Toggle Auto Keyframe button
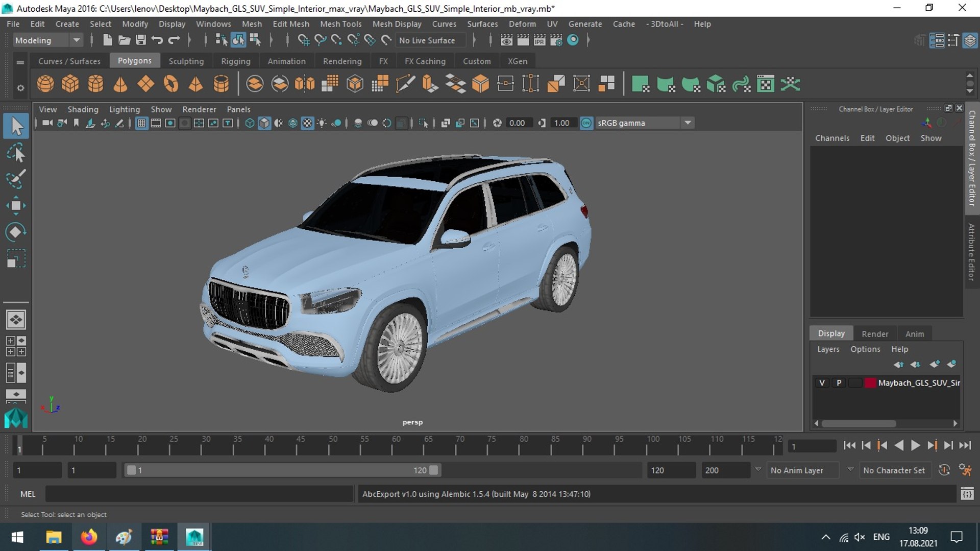The image size is (980, 551). pos(944,470)
